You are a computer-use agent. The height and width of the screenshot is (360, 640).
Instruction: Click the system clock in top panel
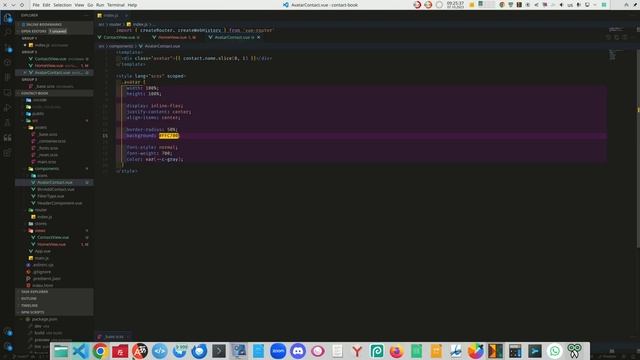[455, 5]
